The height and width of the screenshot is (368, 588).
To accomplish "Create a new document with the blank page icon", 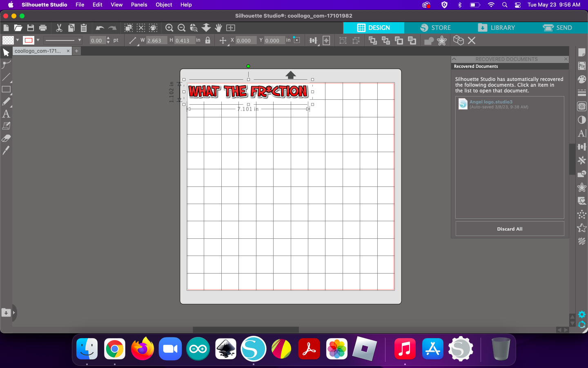I will (6, 28).
